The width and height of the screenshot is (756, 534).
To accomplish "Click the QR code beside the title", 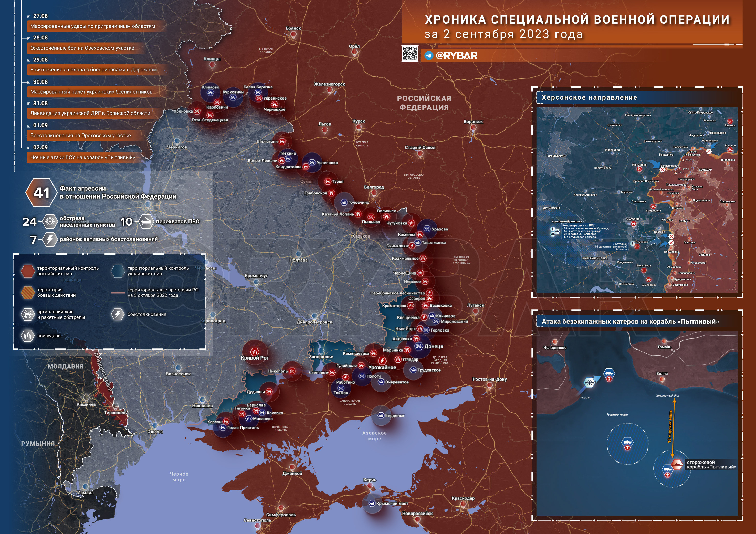I will 410,53.
